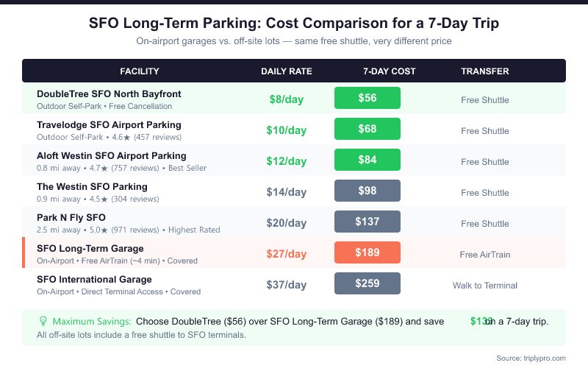Screen dimensions: 588x368
Task: Click the Free AirTrain transfer text
Action: pyautogui.click(x=484, y=255)
